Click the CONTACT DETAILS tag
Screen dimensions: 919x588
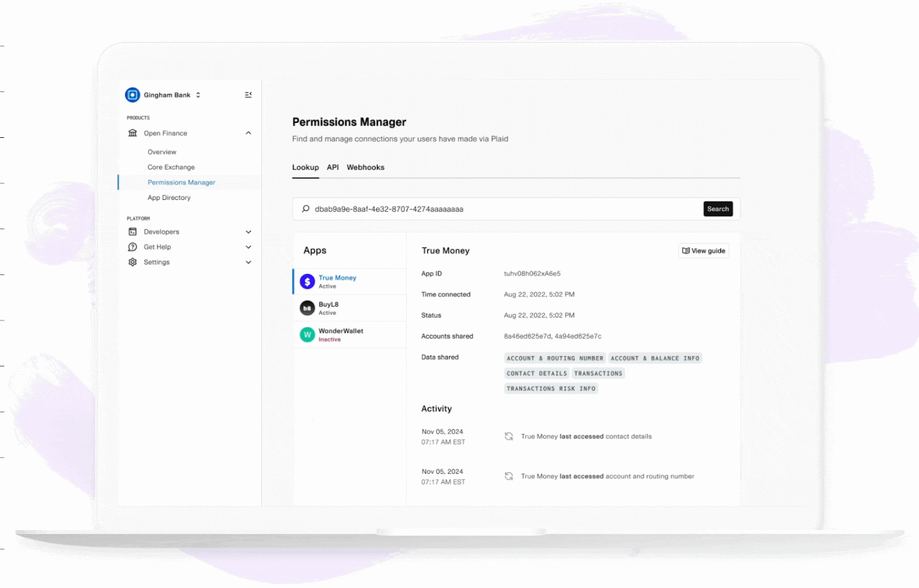pyautogui.click(x=536, y=373)
